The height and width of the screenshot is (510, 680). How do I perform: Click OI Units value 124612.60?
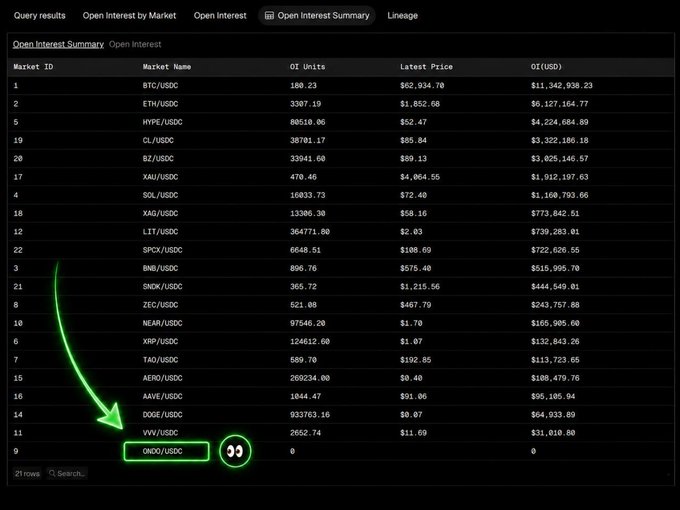tap(310, 341)
